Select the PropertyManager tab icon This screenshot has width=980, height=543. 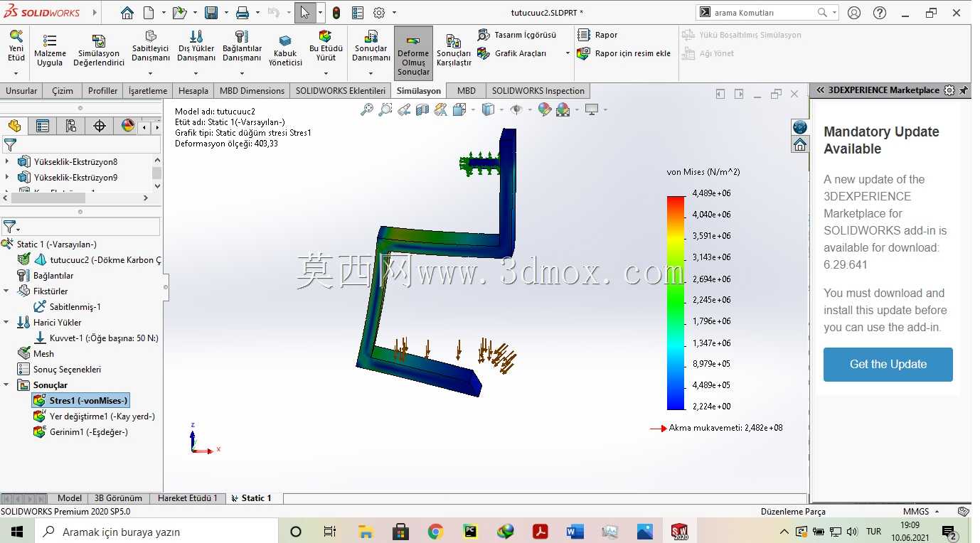click(x=43, y=126)
